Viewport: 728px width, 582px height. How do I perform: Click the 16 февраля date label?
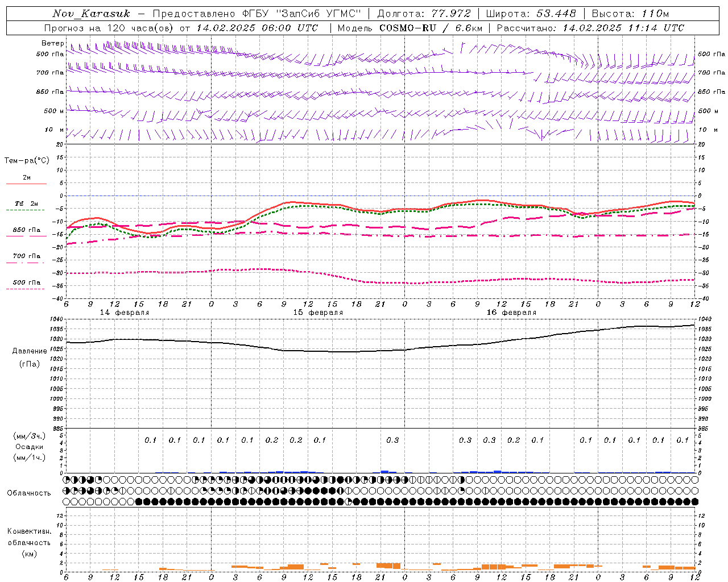tap(511, 313)
